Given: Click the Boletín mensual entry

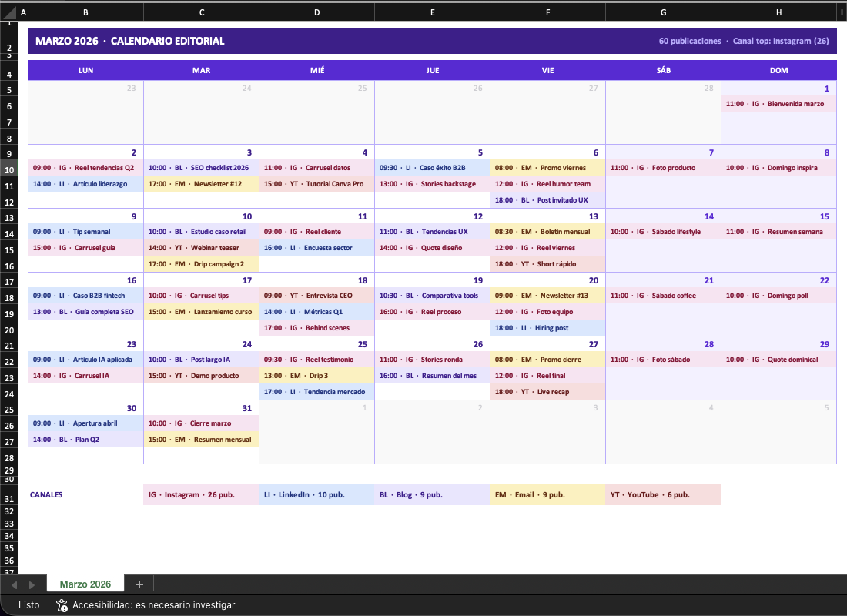Looking at the screenshot, I should [547, 231].
